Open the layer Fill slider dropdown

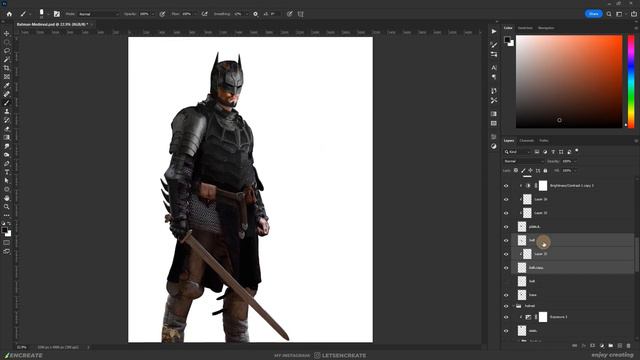pos(575,171)
